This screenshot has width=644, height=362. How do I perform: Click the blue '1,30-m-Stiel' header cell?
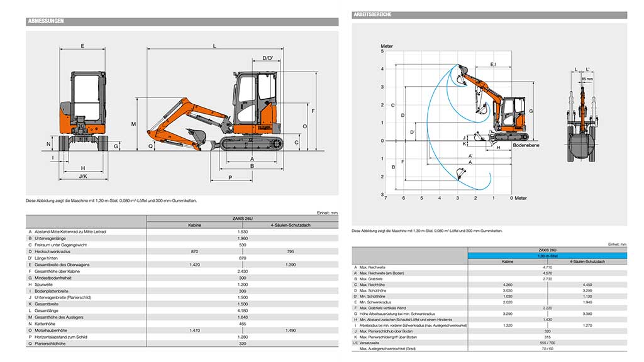547,256
